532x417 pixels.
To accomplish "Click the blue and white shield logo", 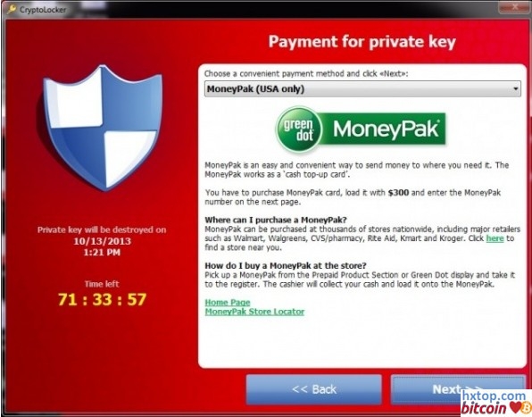I will (102, 127).
